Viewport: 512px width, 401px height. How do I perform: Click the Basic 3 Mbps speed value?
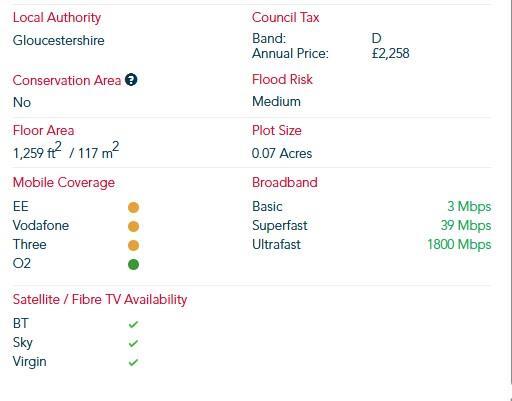469,206
